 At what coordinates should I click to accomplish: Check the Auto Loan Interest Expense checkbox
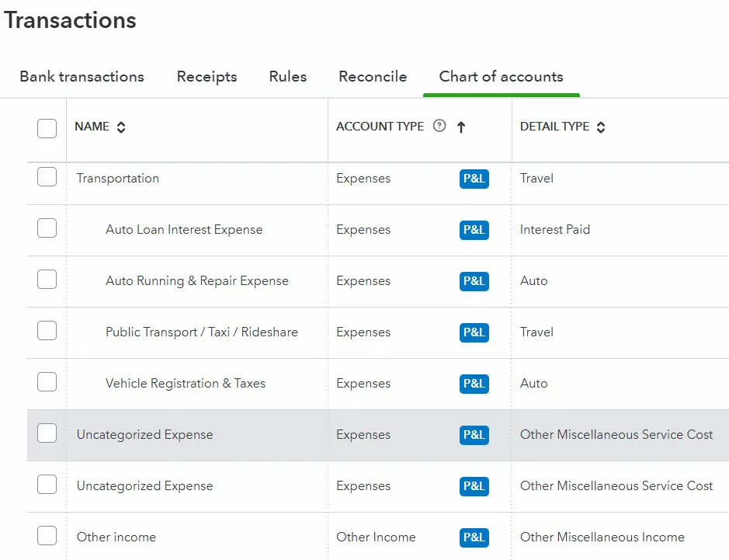point(47,228)
